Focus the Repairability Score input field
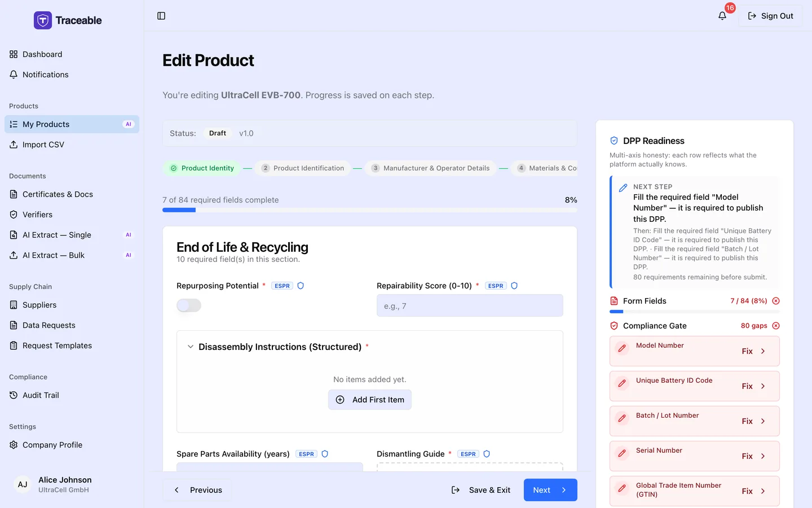This screenshot has width=812, height=508. [470, 305]
